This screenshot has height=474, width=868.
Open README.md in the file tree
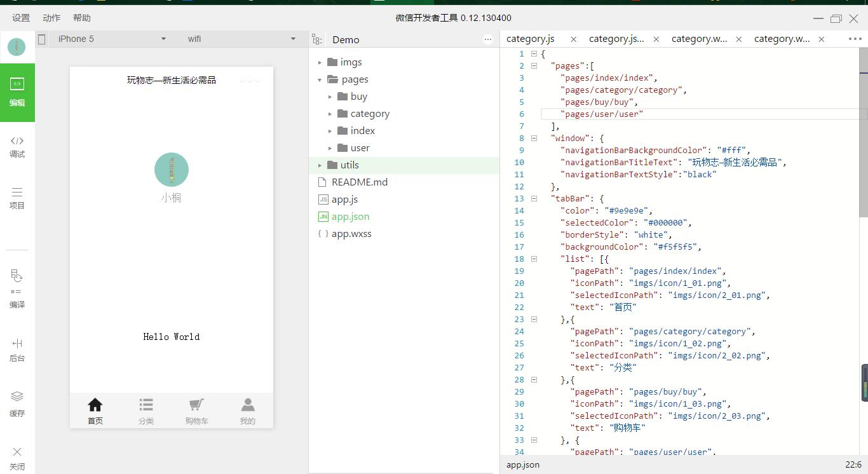pos(360,182)
